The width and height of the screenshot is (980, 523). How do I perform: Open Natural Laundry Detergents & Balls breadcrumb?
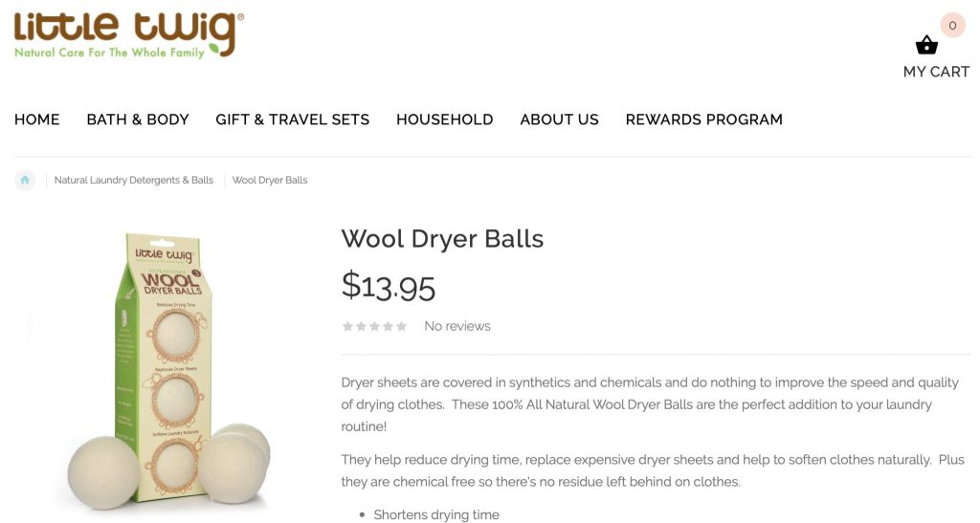pos(134,181)
